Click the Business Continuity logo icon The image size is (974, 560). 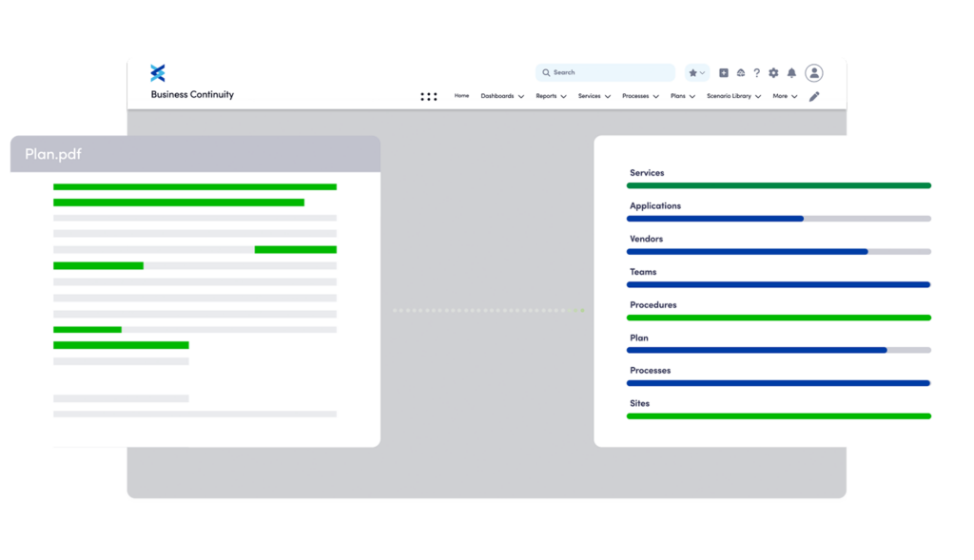(x=158, y=73)
